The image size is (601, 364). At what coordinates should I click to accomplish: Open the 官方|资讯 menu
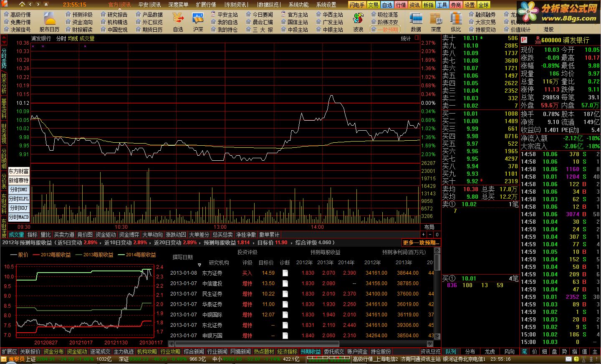[119, 5]
